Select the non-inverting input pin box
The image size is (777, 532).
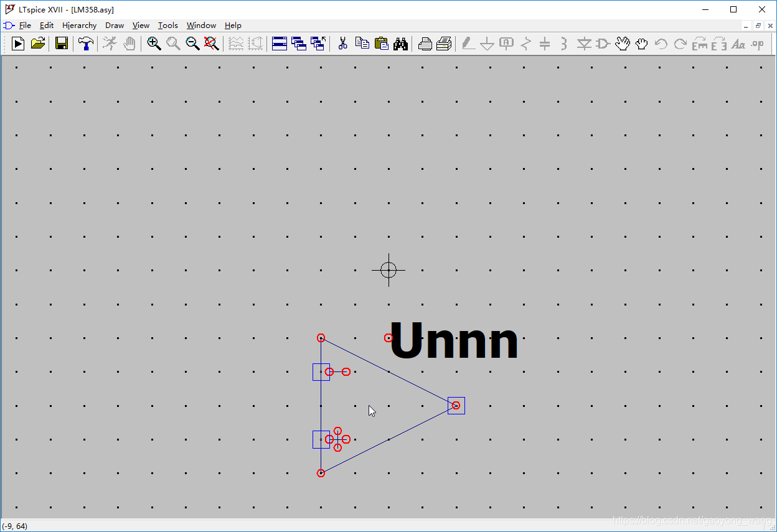pyautogui.click(x=321, y=439)
